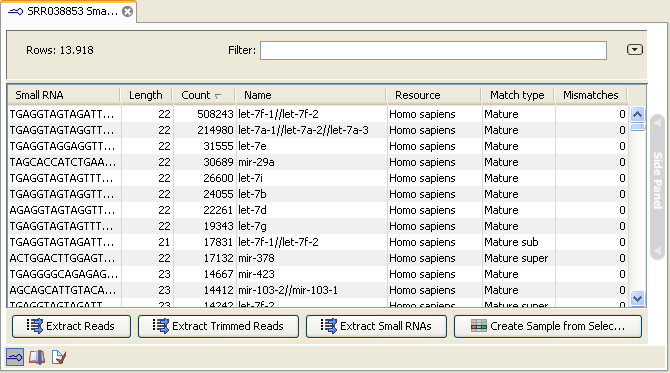This screenshot has width=670, height=373.
Task: Click Create Sample from Selection button
Action: pyautogui.click(x=548, y=326)
